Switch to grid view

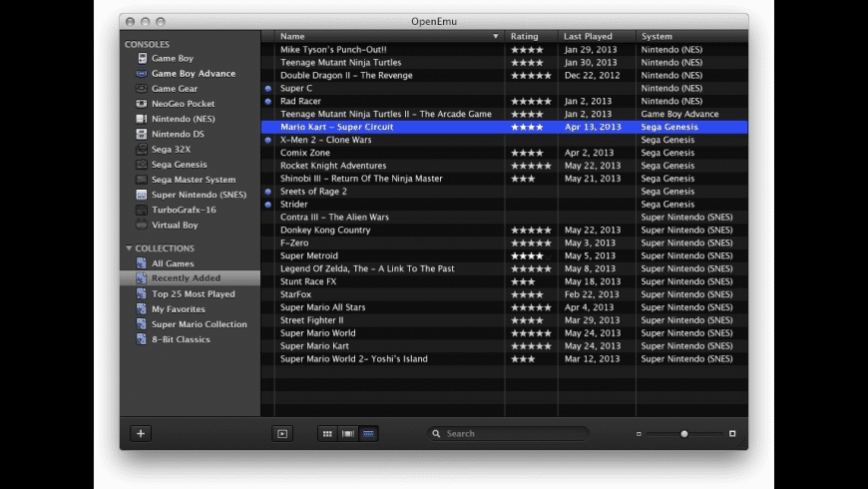click(x=327, y=434)
